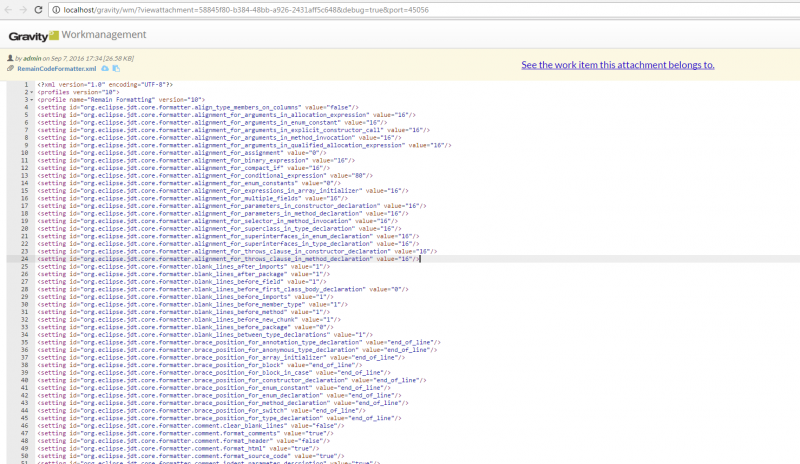Collapse the profiles element fold arrow on line 2

click(34, 93)
